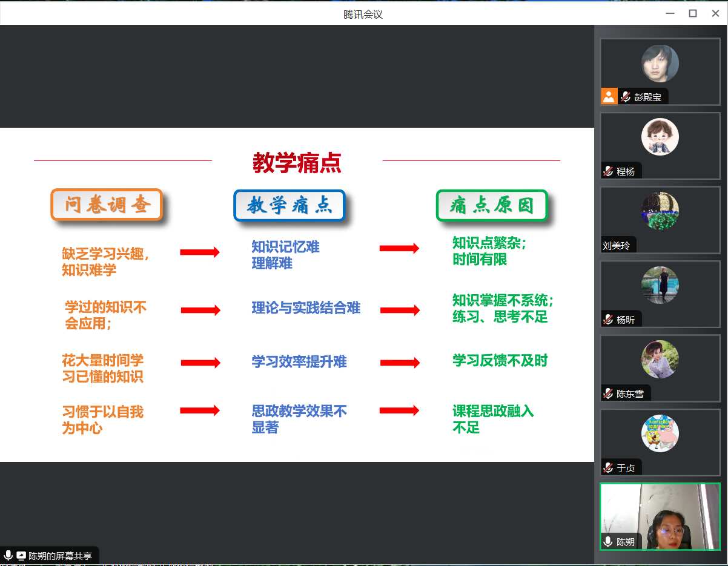This screenshot has width=728, height=566.
Task: Click the microphone icon in screen share label
Action: click(x=8, y=555)
